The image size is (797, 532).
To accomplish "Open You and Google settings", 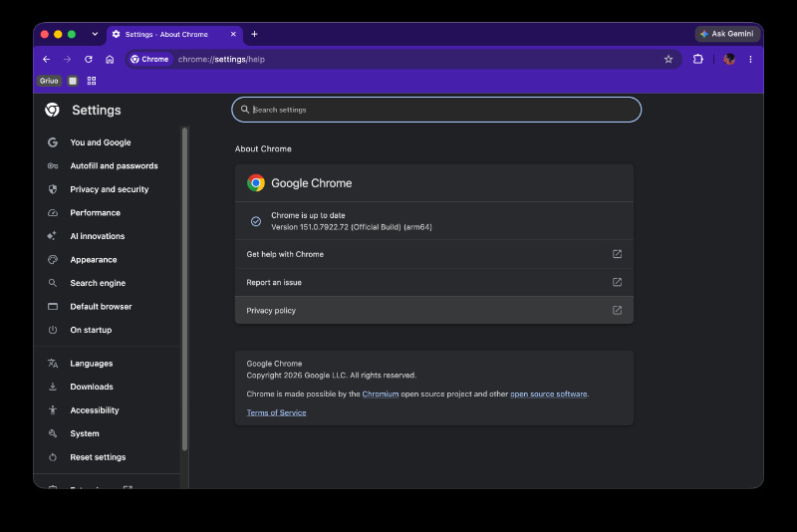I will (101, 142).
